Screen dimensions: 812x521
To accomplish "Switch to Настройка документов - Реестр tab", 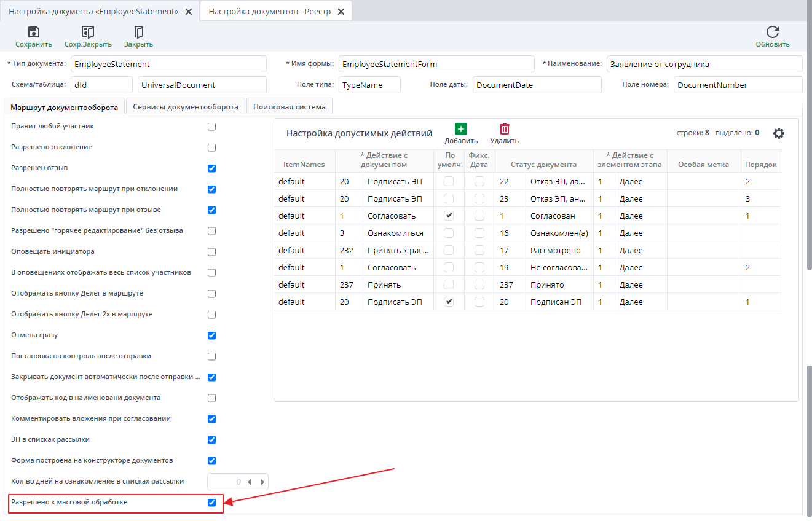I will [270, 12].
